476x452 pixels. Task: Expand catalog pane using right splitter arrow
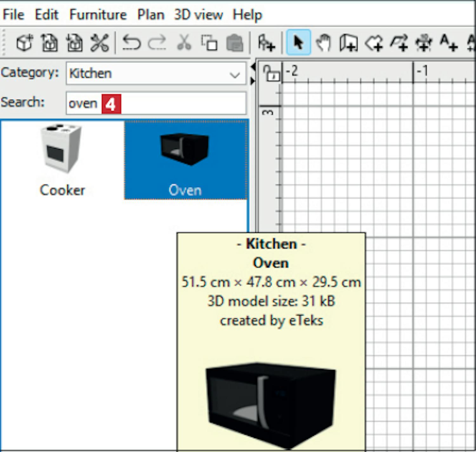253,81
